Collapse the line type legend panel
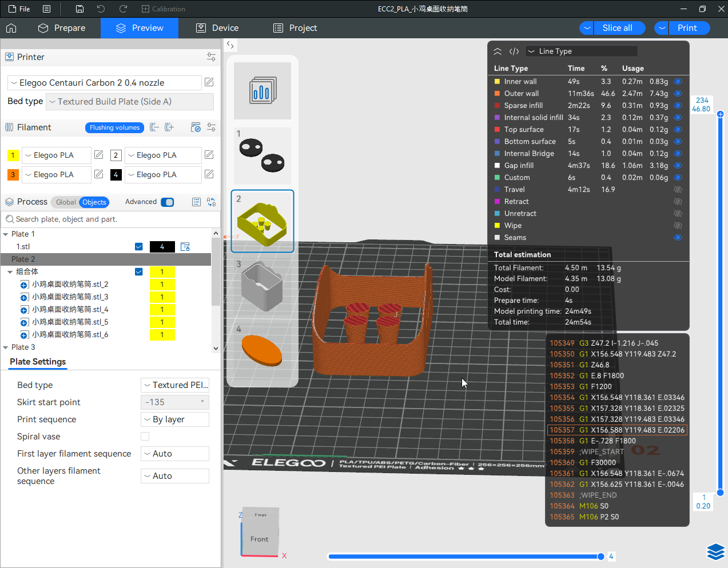This screenshot has width=728, height=568. tap(498, 51)
